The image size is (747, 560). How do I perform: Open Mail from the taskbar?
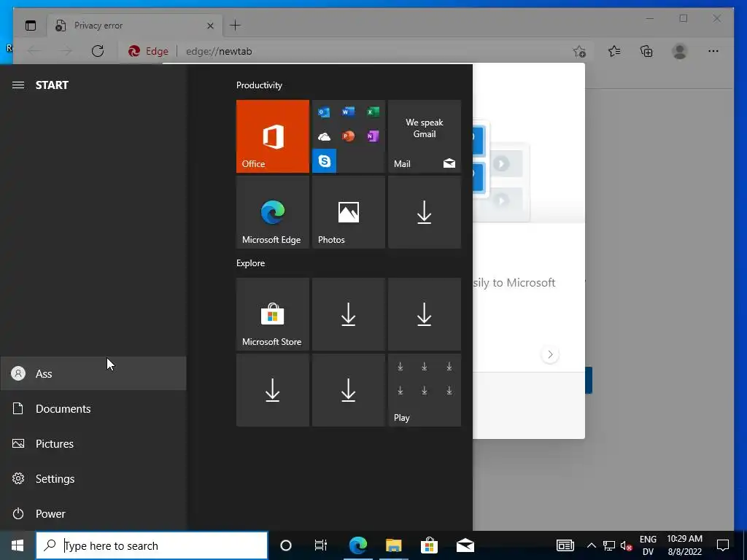[x=465, y=545]
